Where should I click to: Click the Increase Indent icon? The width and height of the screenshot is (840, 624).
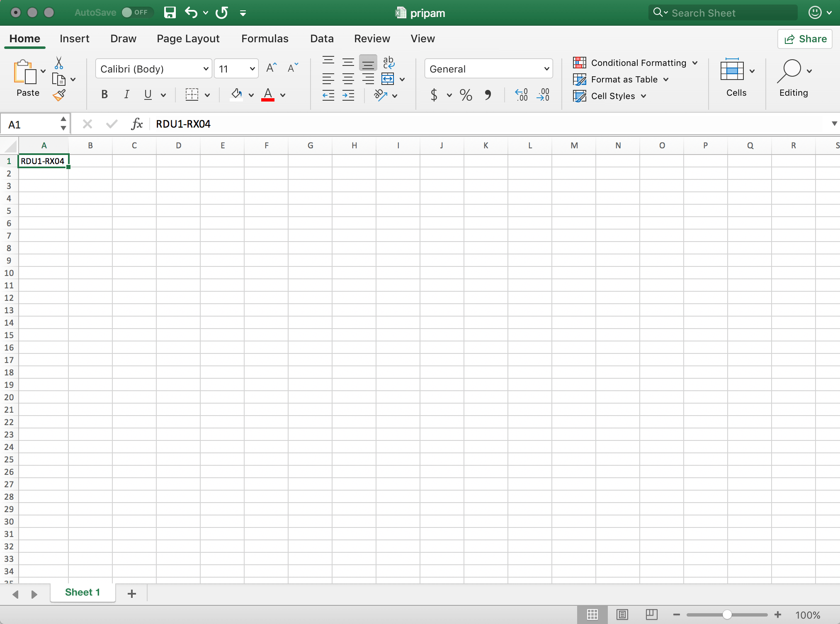[348, 96]
